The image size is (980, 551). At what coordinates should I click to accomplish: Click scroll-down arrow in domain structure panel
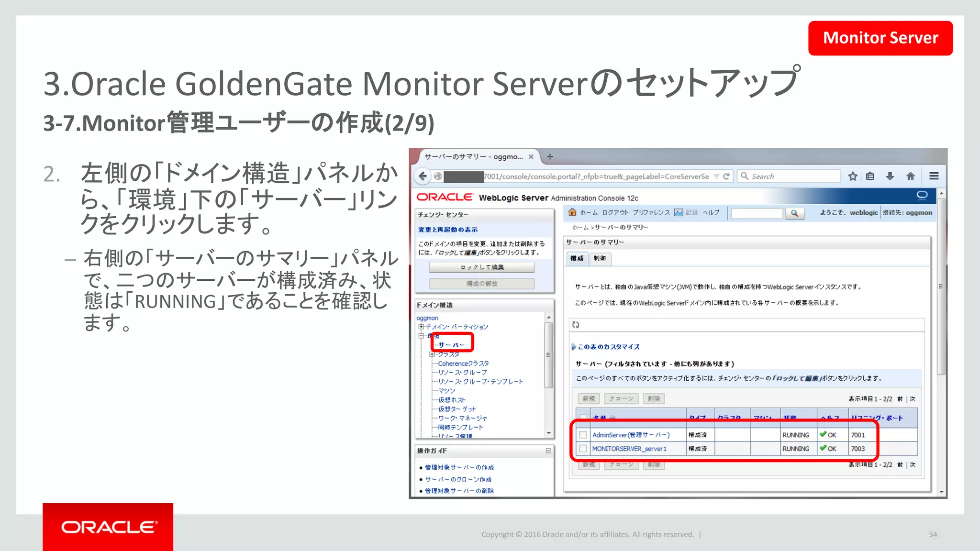click(x=548, y=433)
